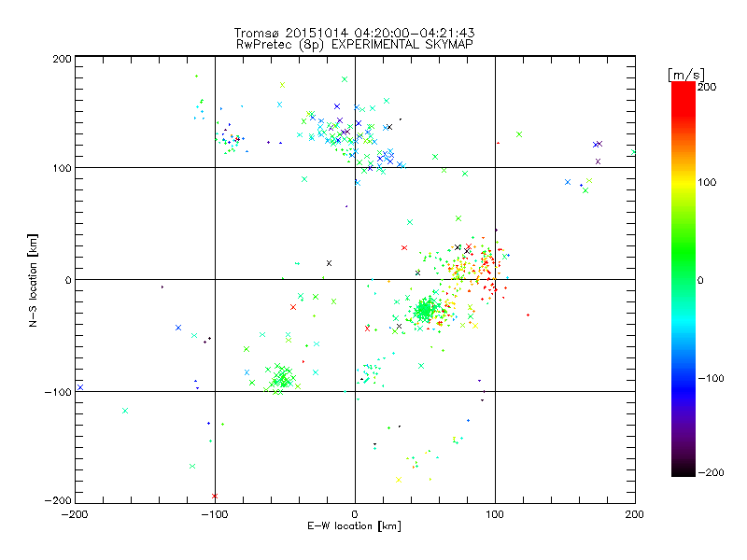Click the colorbar tick label '0'
This screenshot has width=747, height=560.
pos(700,281)
